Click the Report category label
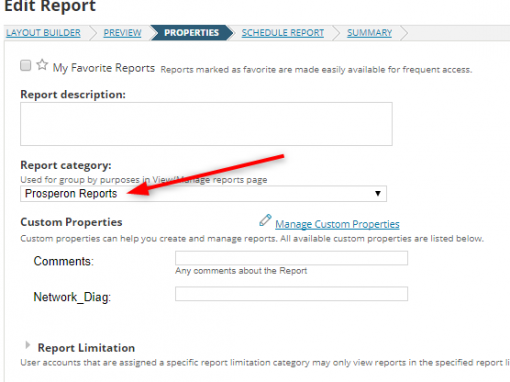The image size is (510, 382). point(66,165)
